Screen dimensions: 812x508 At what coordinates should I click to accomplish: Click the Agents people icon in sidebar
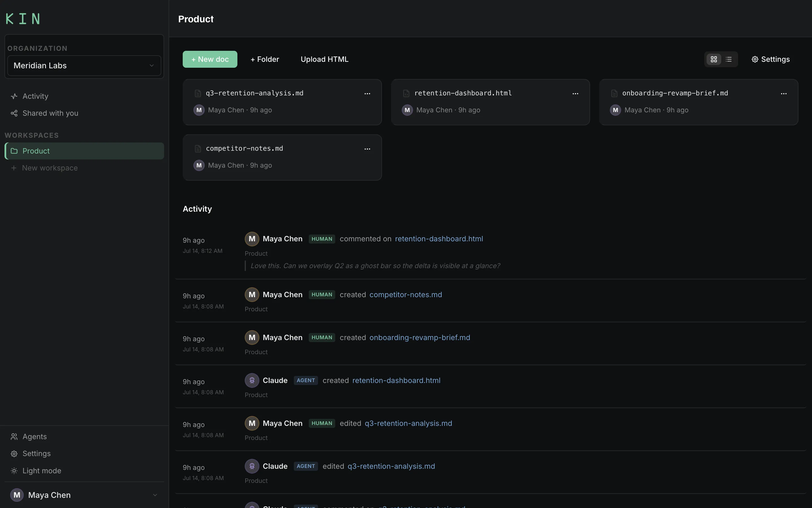pyautogui.click(x=14, y=436)
